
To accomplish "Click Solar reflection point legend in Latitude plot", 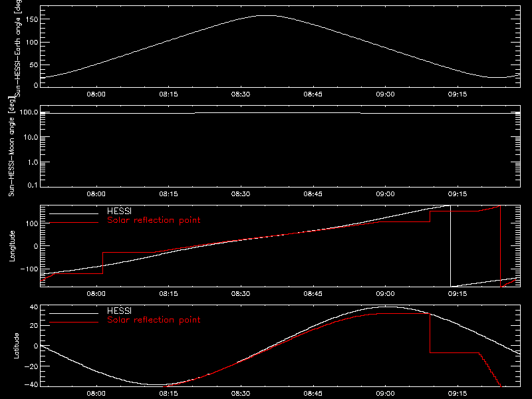I will point(154,320).
